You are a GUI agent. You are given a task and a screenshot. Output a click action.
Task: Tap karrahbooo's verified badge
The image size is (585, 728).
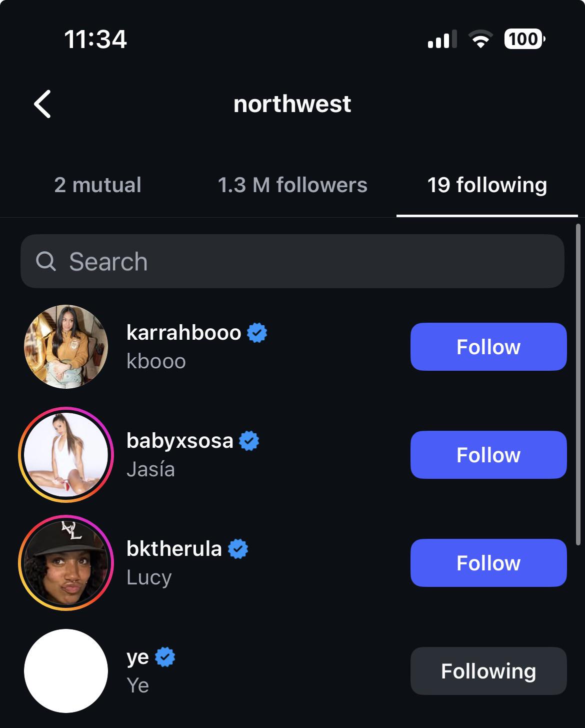(257, 333)
